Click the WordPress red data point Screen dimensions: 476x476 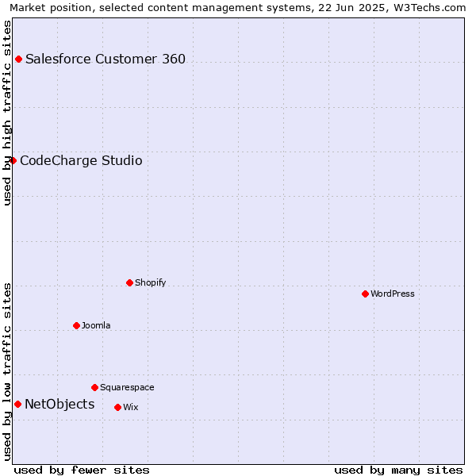coord(365,294)
